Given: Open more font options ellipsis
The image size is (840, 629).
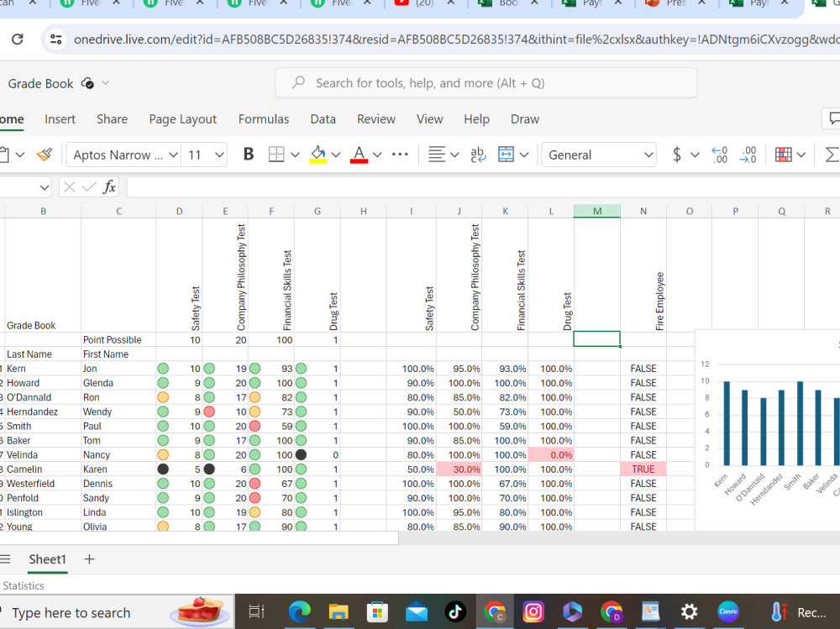Looking at the screenshot, I should (x=400, y=155).
